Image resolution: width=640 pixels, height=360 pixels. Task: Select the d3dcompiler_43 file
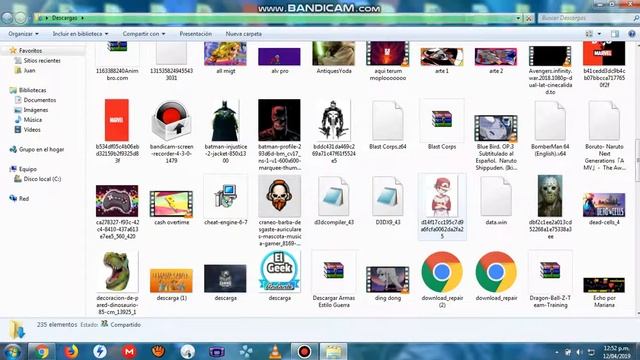(333, 200)
